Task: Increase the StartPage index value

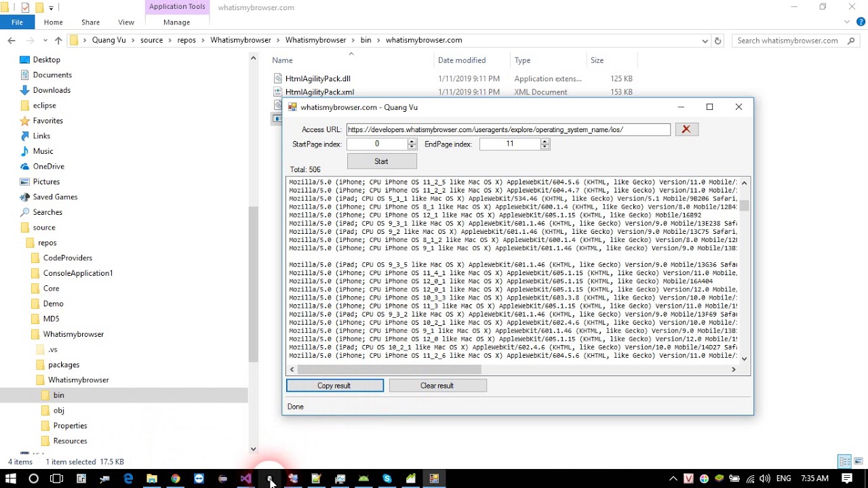Action: 412,141
